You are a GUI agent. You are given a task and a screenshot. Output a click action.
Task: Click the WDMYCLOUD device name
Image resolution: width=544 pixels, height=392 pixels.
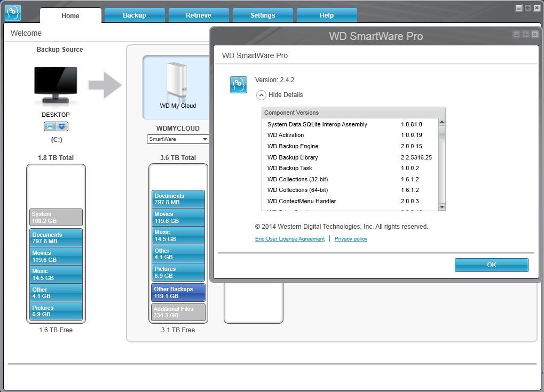(x=178, y=128)
